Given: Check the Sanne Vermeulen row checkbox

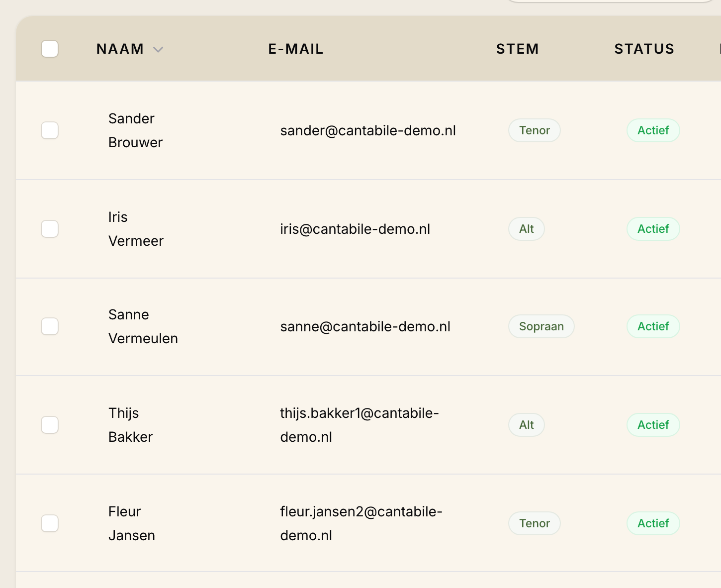Looking at the screenshot, I should click(50, 326).
